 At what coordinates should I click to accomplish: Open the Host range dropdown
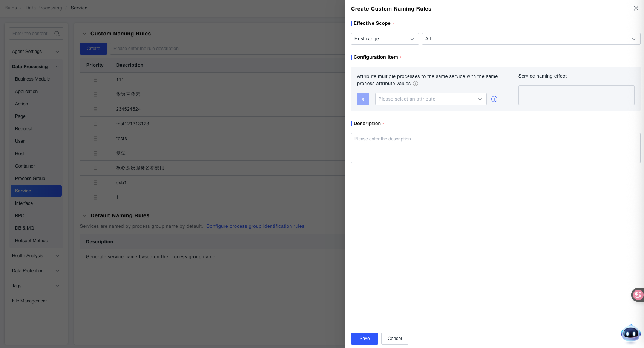pyautogui.click(x=385, y=39)
